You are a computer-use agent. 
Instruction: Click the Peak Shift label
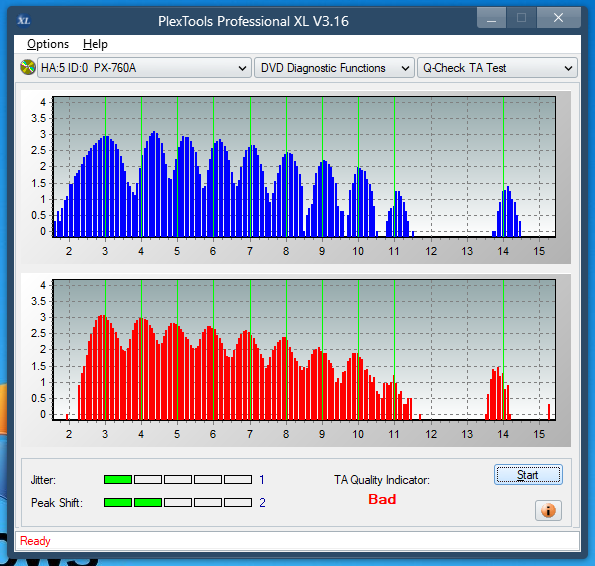(57, 503)
